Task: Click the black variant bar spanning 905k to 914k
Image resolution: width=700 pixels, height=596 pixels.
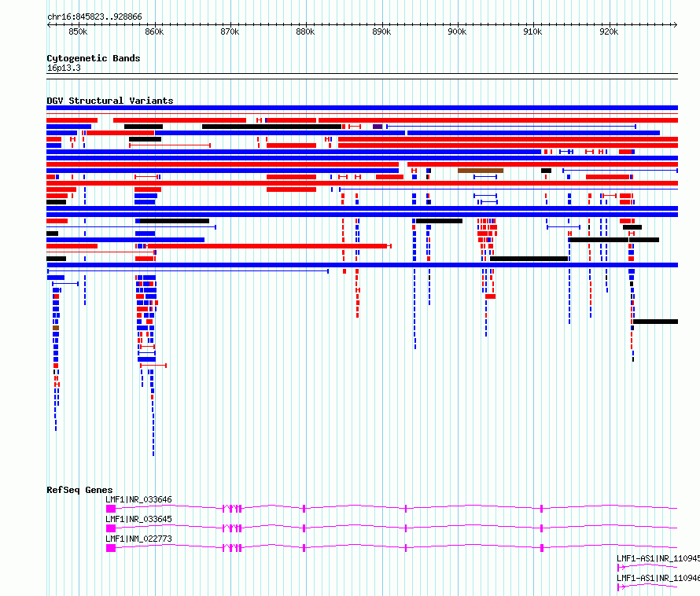Action: coord(529,259)
